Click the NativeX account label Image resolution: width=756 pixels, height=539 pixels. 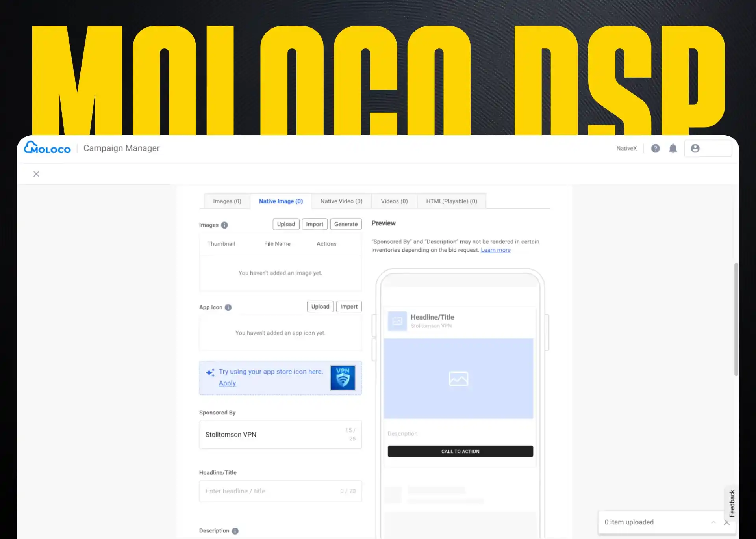pyautogui.click(x=626, y=148)
